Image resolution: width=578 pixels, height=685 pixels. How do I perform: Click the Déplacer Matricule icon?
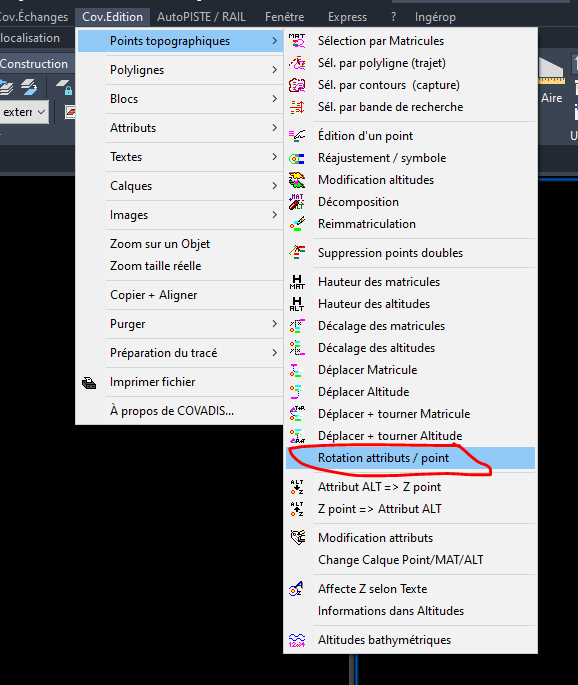pyautogui.click(x=297, y=370)
